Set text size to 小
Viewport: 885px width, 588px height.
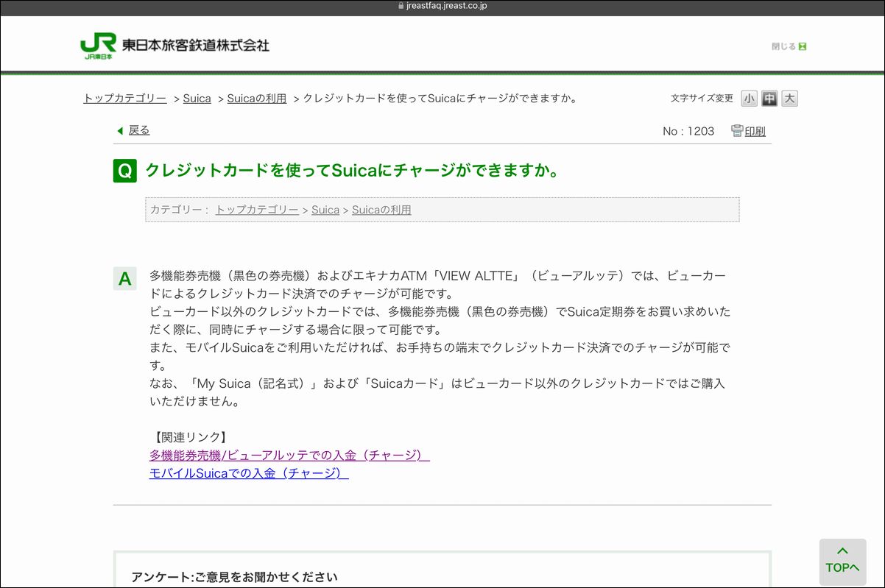[x=750, y=99]
